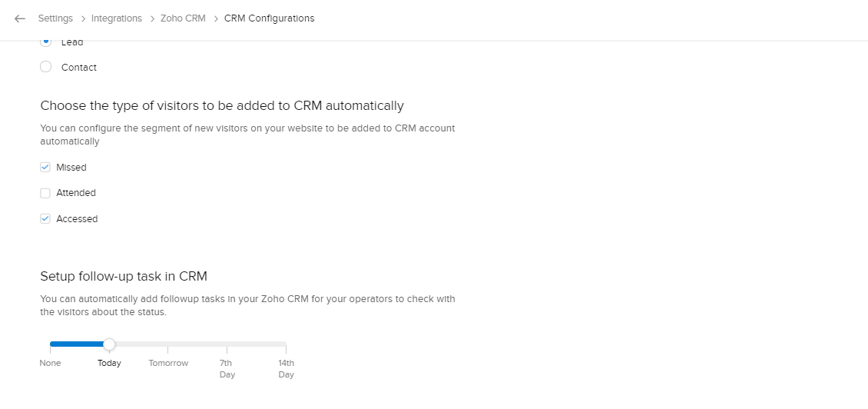Click the Missed checkbox label

[71, 168]
